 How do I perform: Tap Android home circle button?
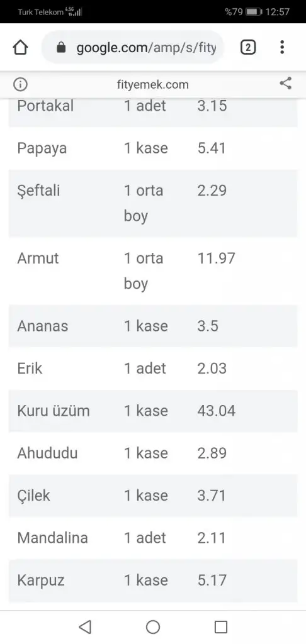[x=153, y=627]
